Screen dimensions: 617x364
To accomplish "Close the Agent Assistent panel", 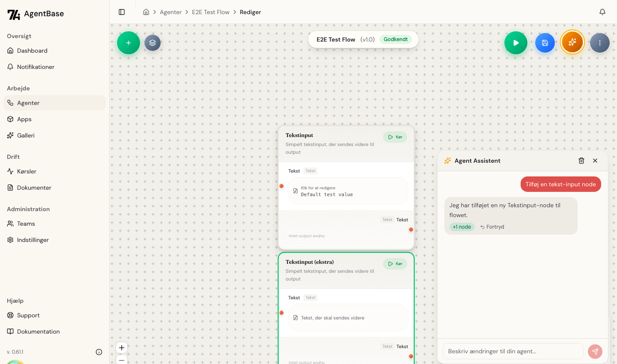I will click(x=595, y=161).
